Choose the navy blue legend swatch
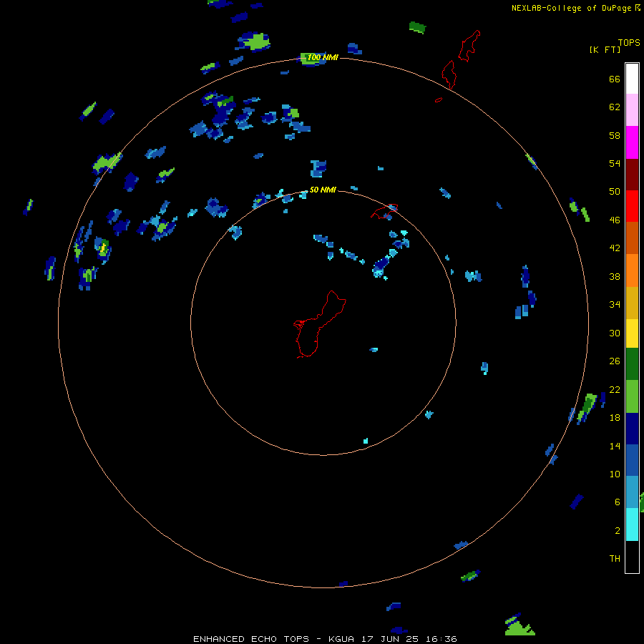The height and width of the screenshot is (644, 644). [x=632, y=429]
